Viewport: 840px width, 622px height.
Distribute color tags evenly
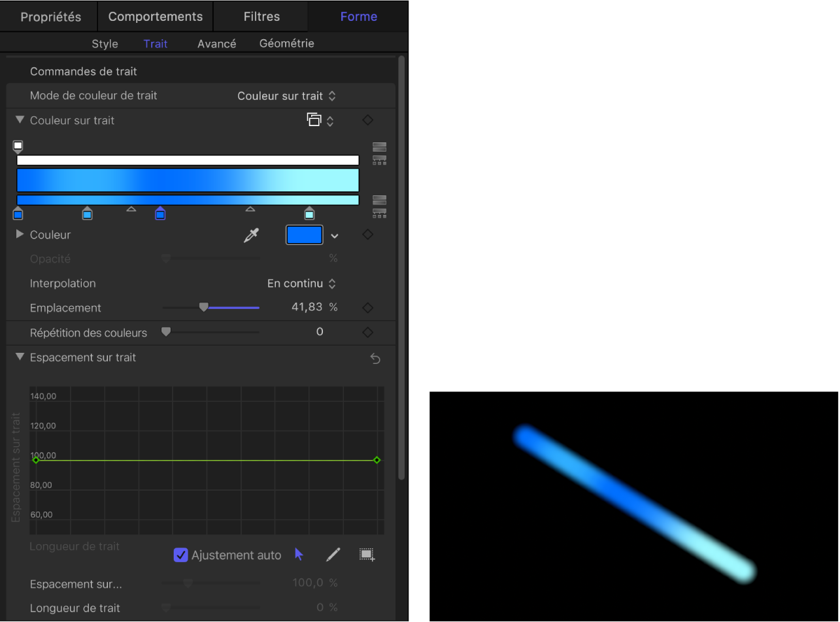coord(379,213)
